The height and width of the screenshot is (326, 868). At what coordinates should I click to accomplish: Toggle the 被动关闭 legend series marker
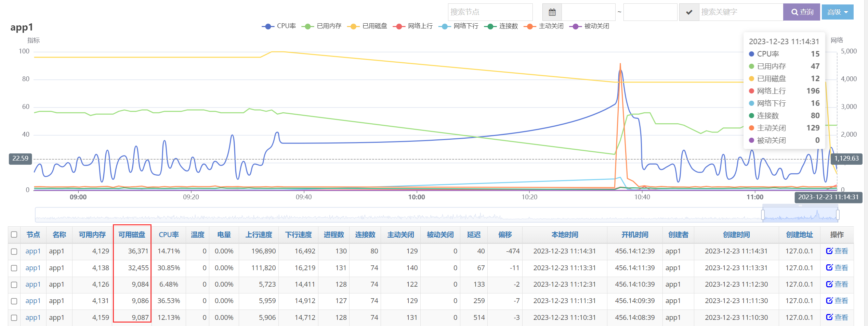pyautogui.click(x=575, y=26)
